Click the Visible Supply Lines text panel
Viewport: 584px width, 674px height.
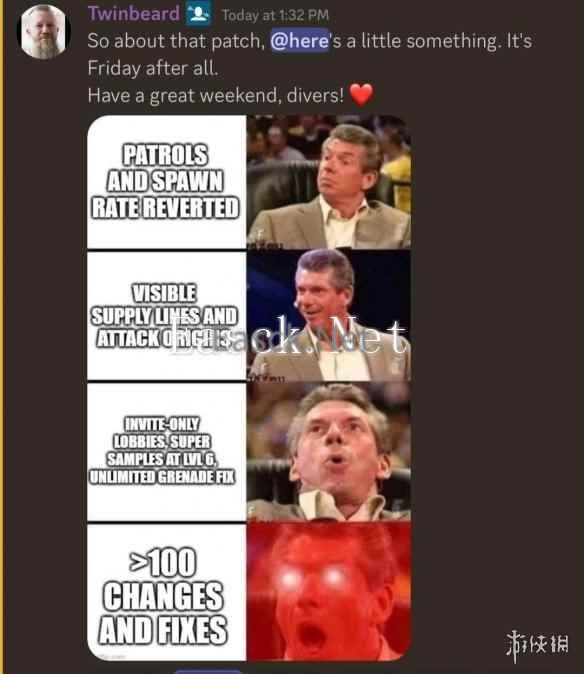point(167,316)
